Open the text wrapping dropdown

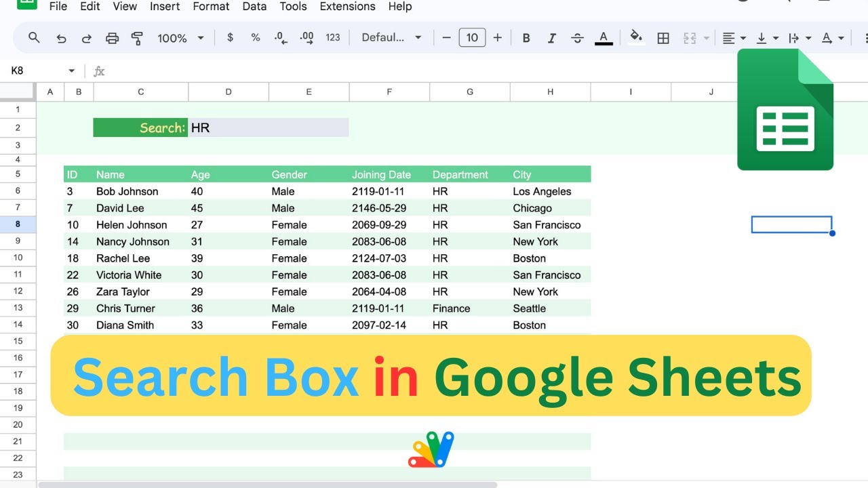pyautogui.click(x=800, y=38)
